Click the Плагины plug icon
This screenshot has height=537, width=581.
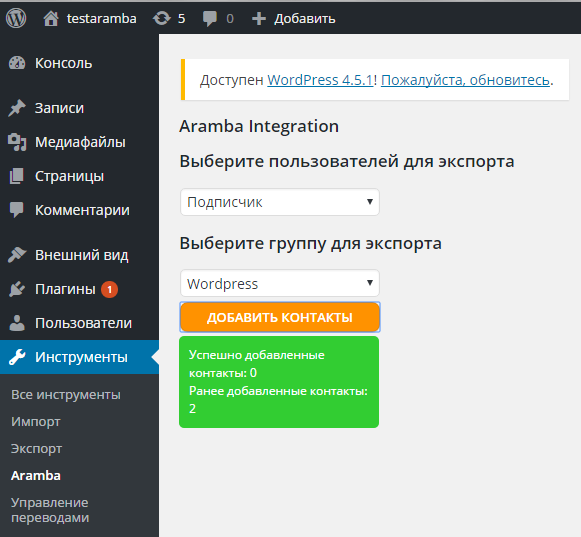click(17, 289)
